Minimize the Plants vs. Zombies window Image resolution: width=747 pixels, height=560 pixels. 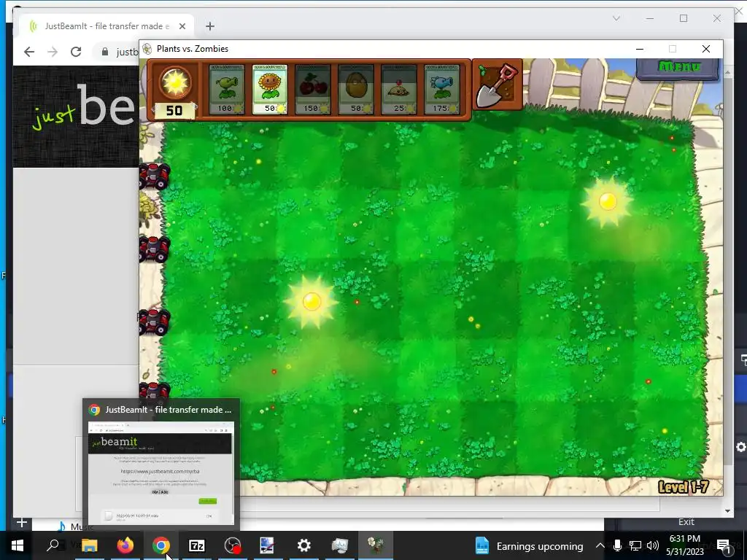(640, 49)
